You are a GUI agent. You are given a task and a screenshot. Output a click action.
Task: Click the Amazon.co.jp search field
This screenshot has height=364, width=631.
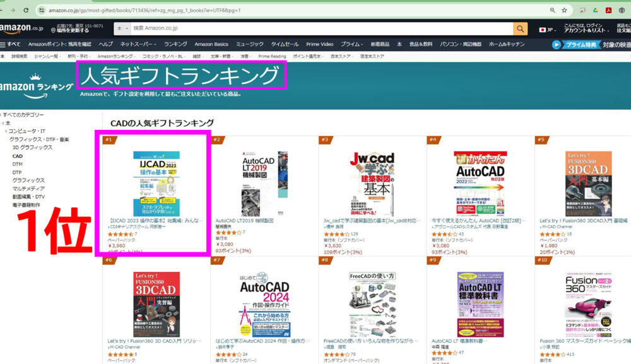click(x=322, y=28)
